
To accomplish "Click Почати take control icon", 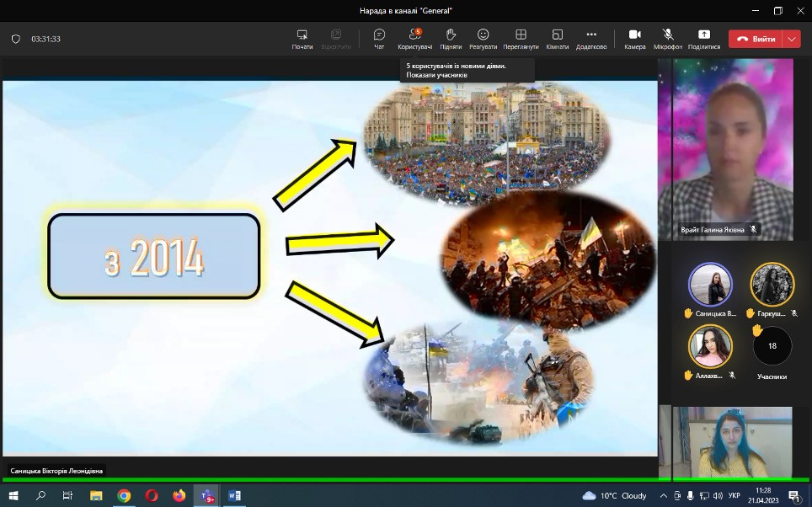I will tap(302, 38).
